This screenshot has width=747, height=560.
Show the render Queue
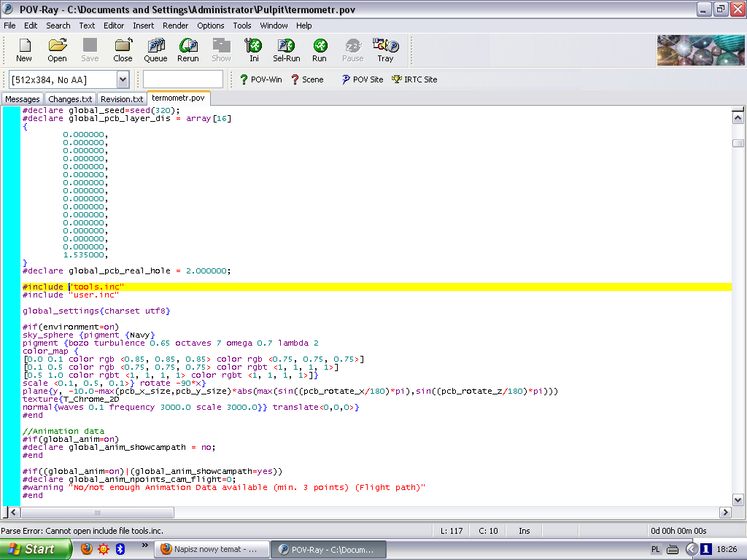pos(155,50)
